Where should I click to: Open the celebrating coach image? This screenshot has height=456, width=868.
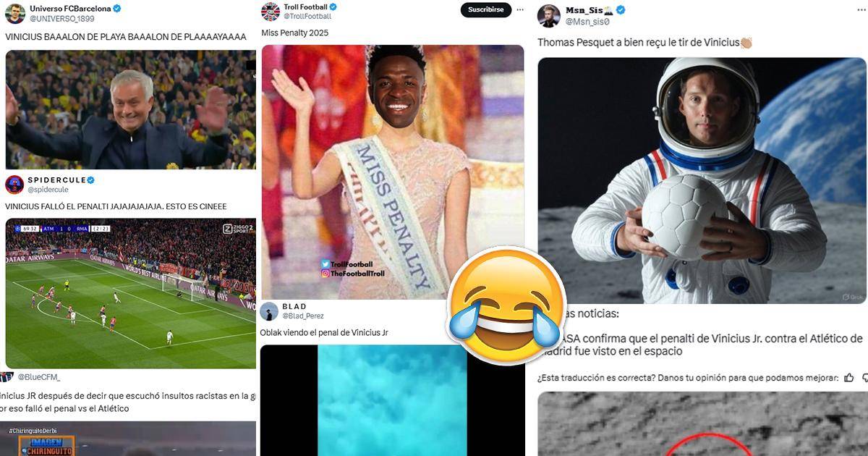pos(130,109)
